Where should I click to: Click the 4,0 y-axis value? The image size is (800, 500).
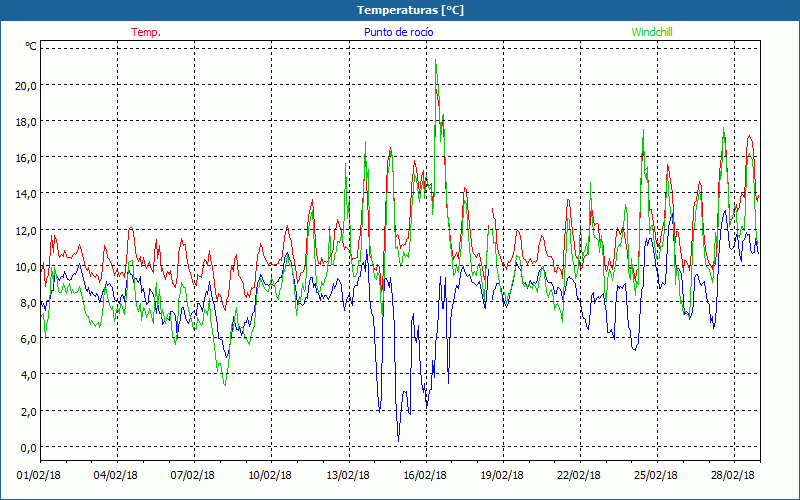pyautogui.click(x=28, y=375)
